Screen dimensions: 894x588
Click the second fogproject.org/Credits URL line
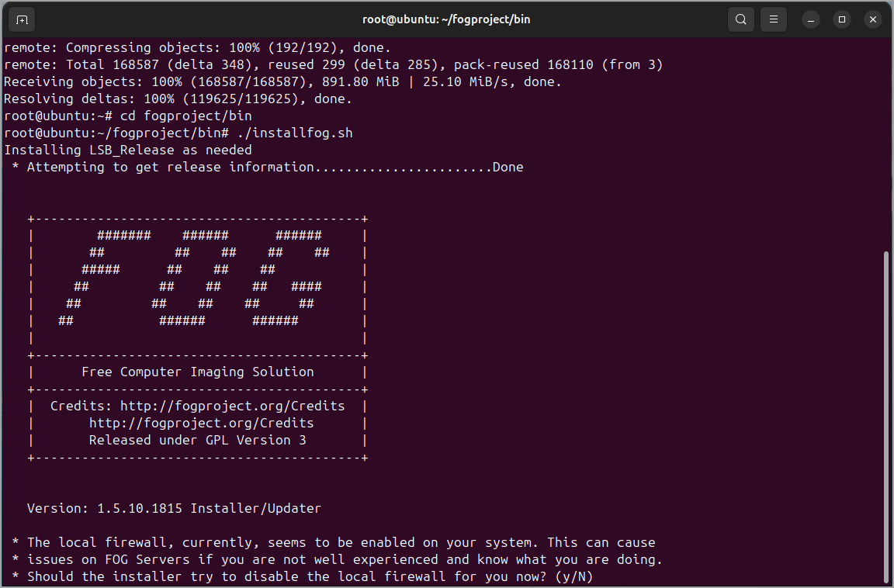[201, 424]
